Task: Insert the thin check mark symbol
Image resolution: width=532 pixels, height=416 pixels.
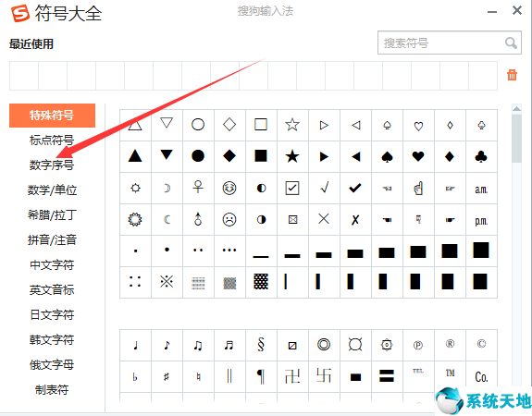Action: pyautogui.click(x=324, y=188)
